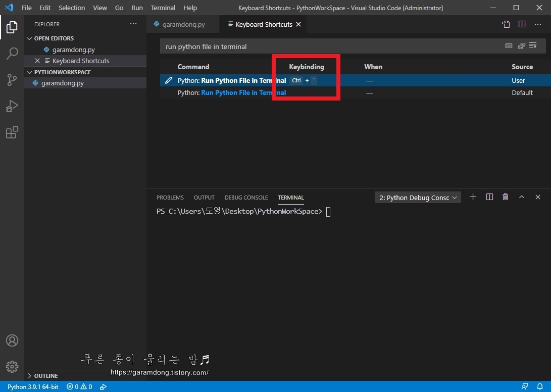Click the Command column header
The image size is (551, 392).
click(x=193, y=67)
